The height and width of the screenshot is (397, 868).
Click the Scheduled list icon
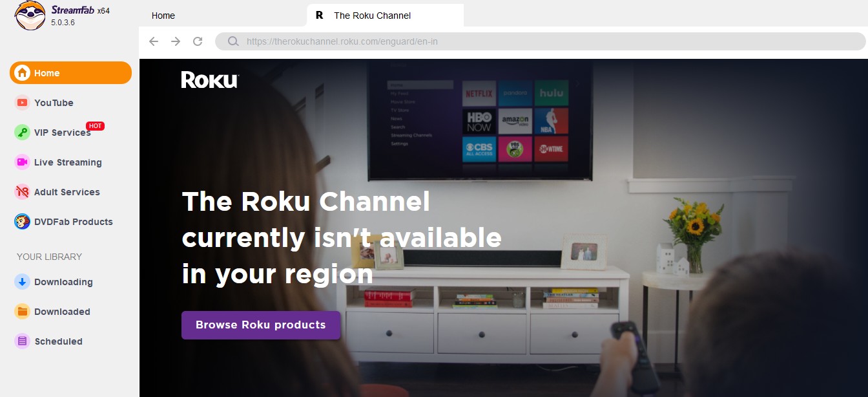coord(23,341)
